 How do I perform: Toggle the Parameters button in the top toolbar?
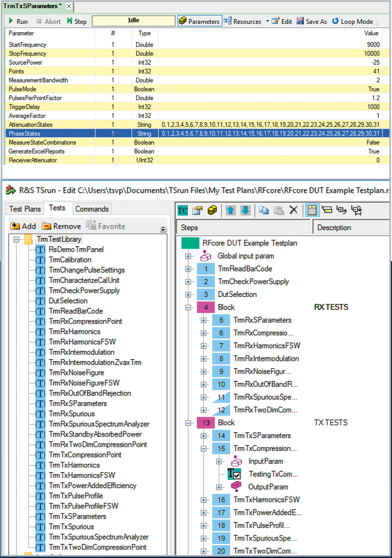coord(200,21)
